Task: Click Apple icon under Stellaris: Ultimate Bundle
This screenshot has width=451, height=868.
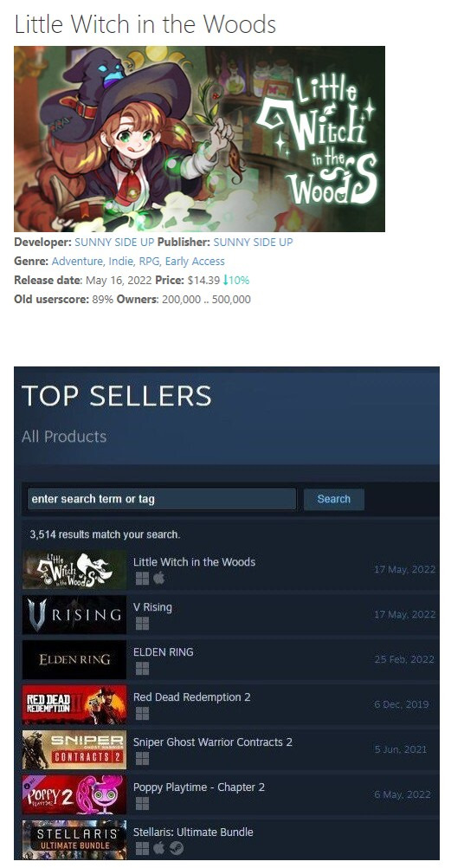Action: [x=158, y=849]
